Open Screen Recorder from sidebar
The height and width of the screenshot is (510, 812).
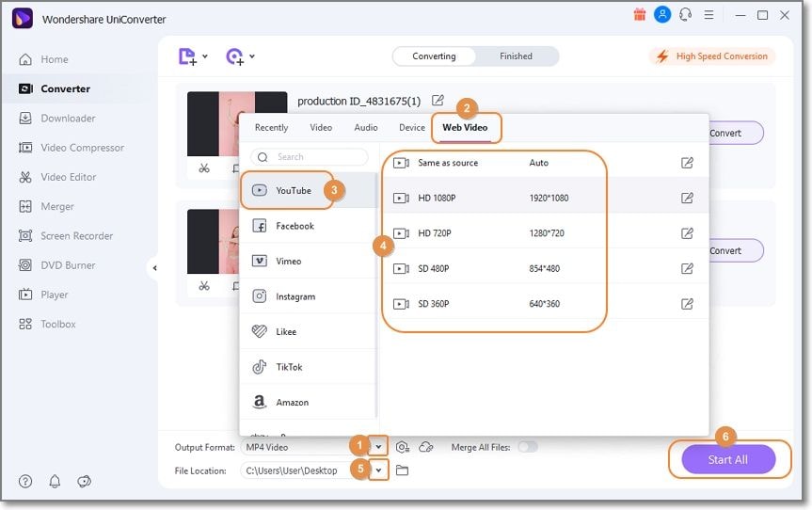66,236
